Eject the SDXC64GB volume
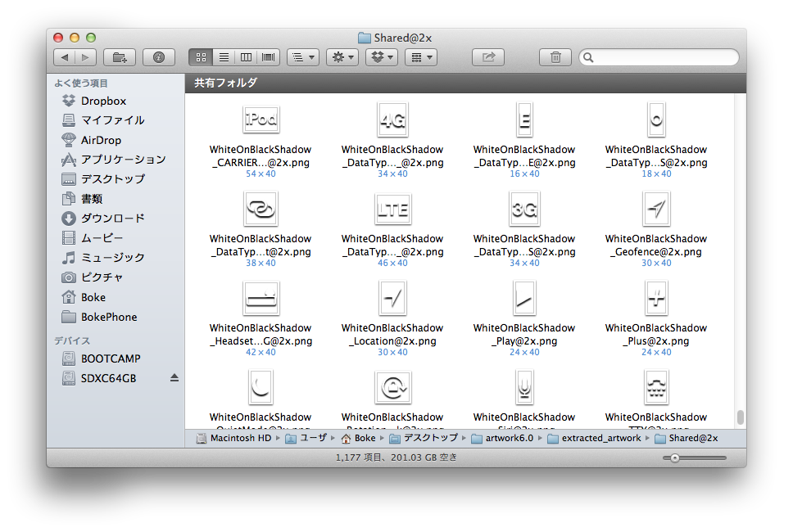The width and height of the screenshot is (793, 532). [x=174, y=378]
